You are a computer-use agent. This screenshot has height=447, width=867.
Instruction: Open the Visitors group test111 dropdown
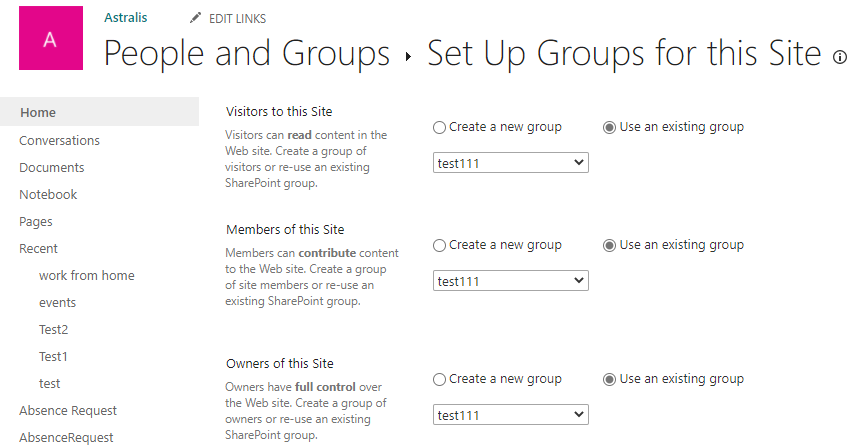click(x=510, y=163)
